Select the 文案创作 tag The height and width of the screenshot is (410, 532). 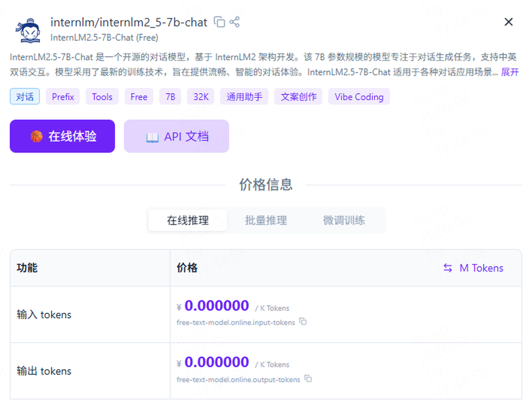coord(298,97)
